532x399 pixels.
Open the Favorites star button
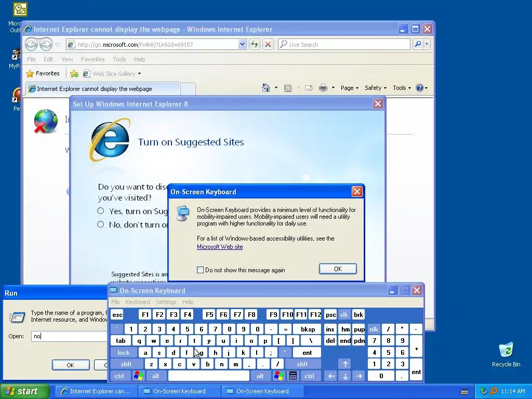pyautogui.click(x=43, y=73)
